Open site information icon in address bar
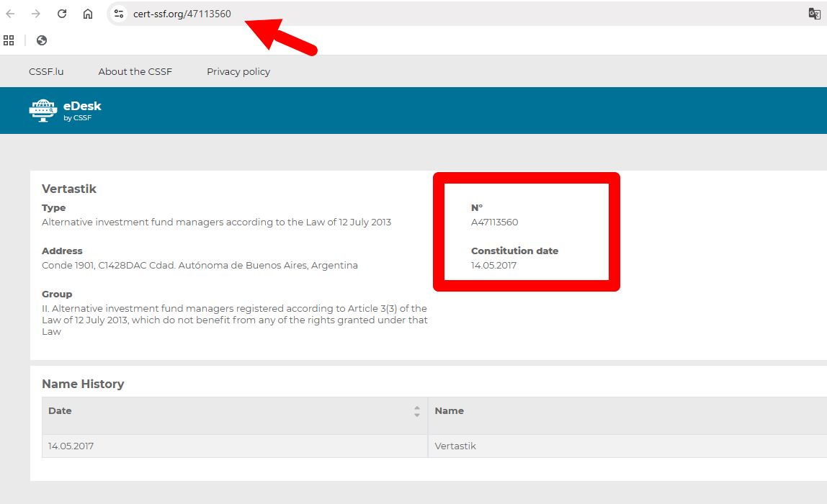The width and height of the screenshot is (827, 504). click(x=119, y=14)
